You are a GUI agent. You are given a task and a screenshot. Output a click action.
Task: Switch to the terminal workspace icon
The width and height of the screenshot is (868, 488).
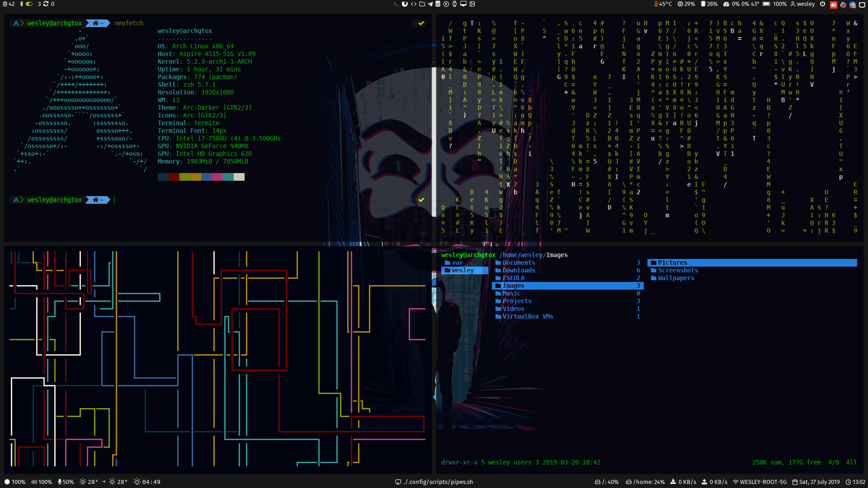click(396, 4)
